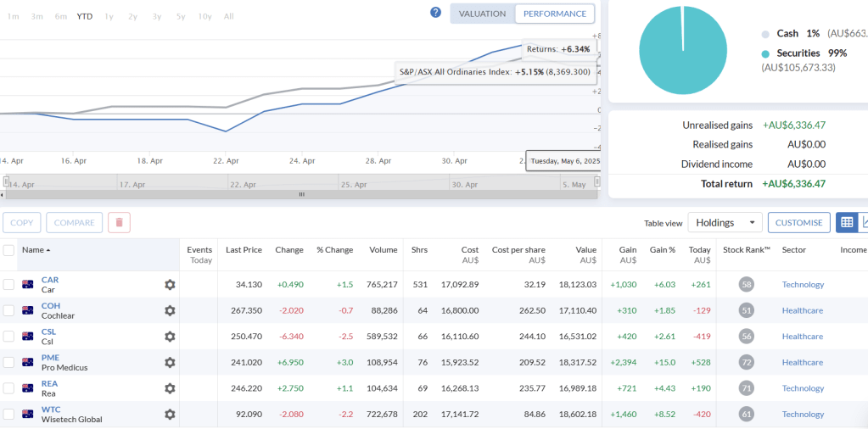This screenshot has height=429, width=868.
Task: Click Stock Rank badge 72 for PME
Action: pyautogui.click(x=746, y=362)
